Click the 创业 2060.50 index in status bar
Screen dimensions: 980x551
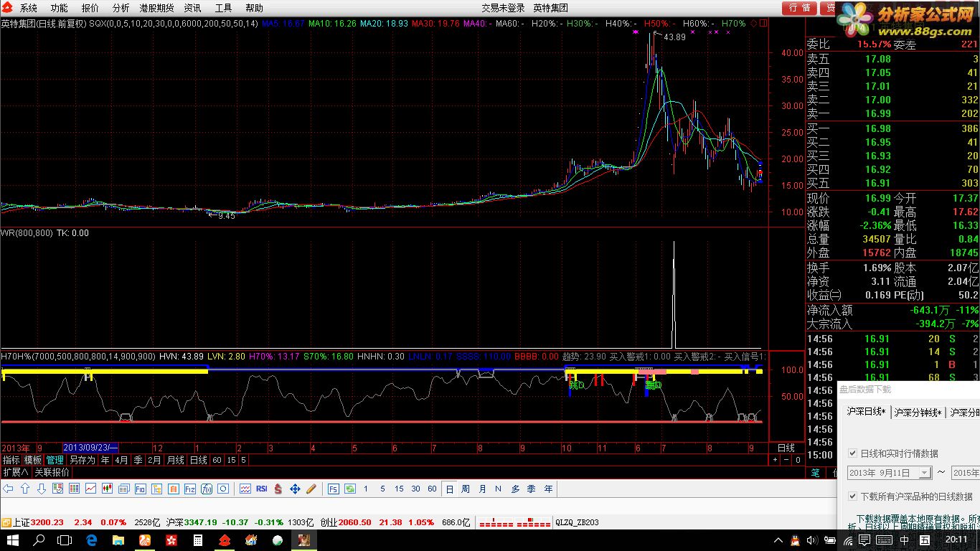[346, 522]
